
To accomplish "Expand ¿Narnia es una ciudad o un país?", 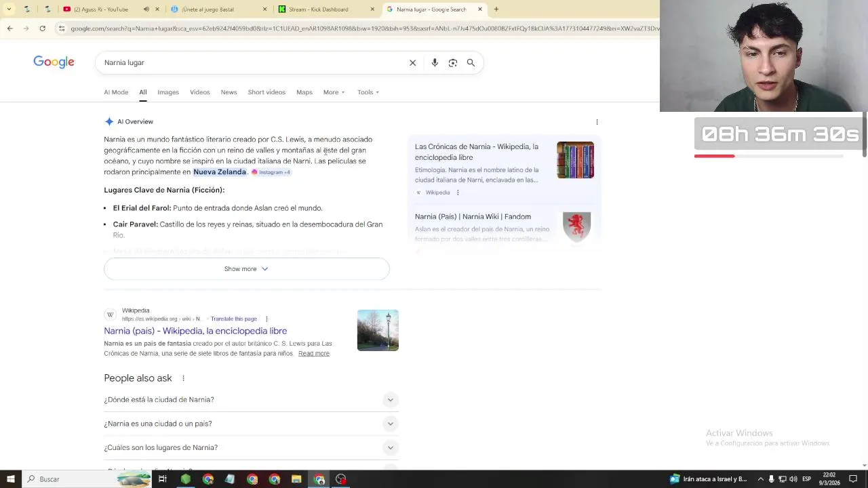I will point(251,424).
